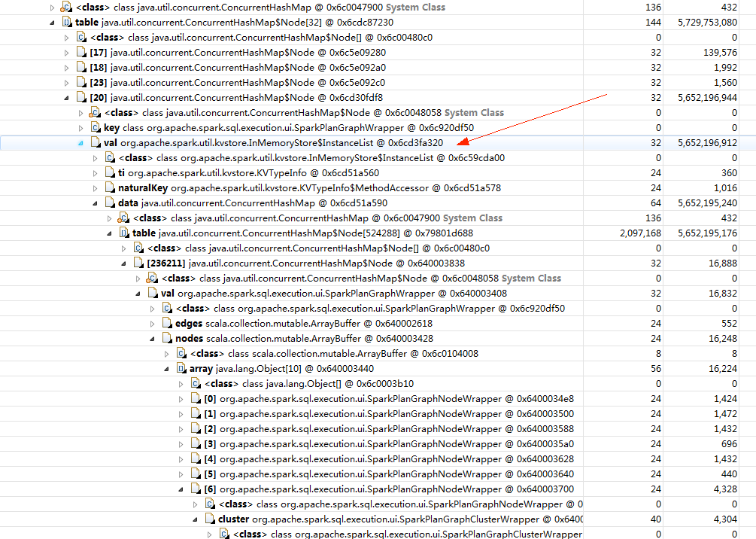Expand node wrapper [0] entry
The width and height of the screenshot is (756, 539).
[181, 399]
